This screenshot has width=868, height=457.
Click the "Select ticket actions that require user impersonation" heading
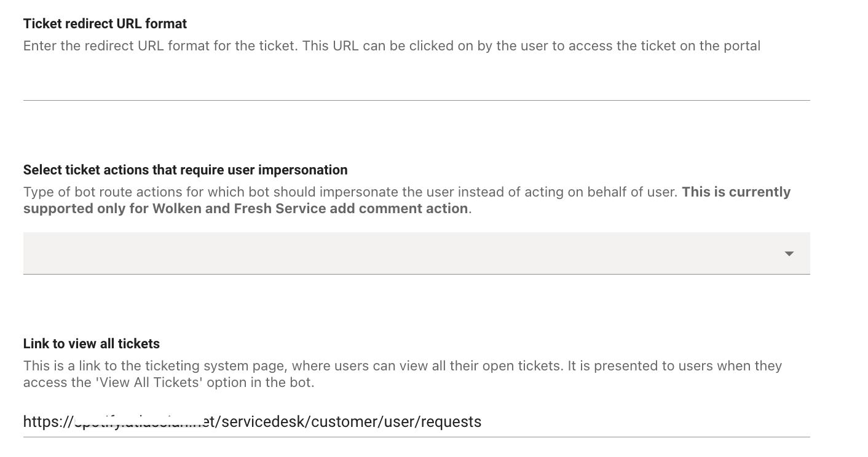[185, 170]
